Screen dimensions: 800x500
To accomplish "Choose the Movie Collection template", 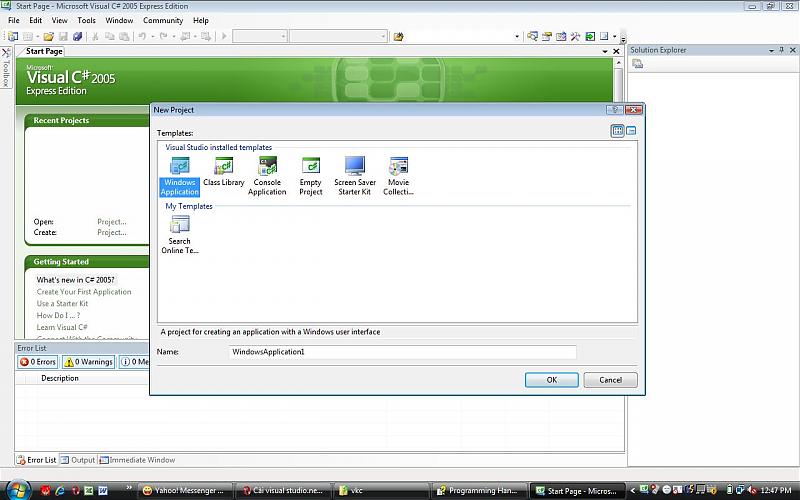I will [398, 175].
